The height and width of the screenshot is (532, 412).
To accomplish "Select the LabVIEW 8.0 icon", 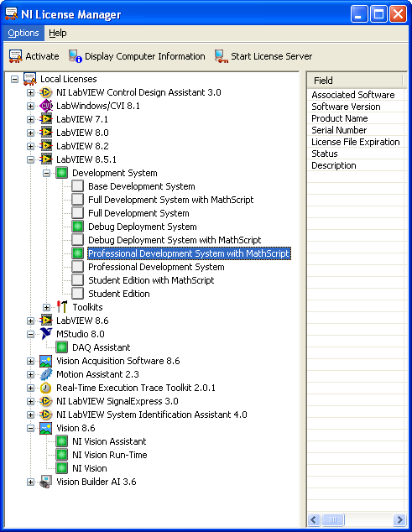I will [x=46, y=133].
